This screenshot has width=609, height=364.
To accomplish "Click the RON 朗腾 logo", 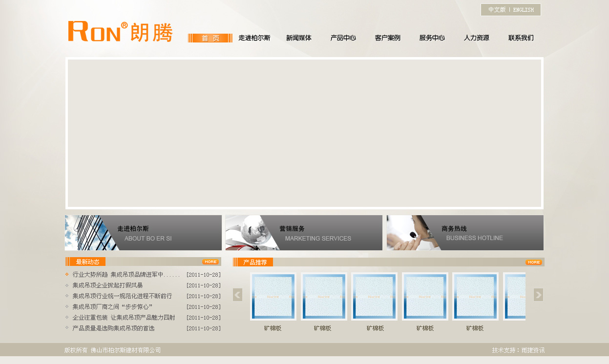I will 120,32.
